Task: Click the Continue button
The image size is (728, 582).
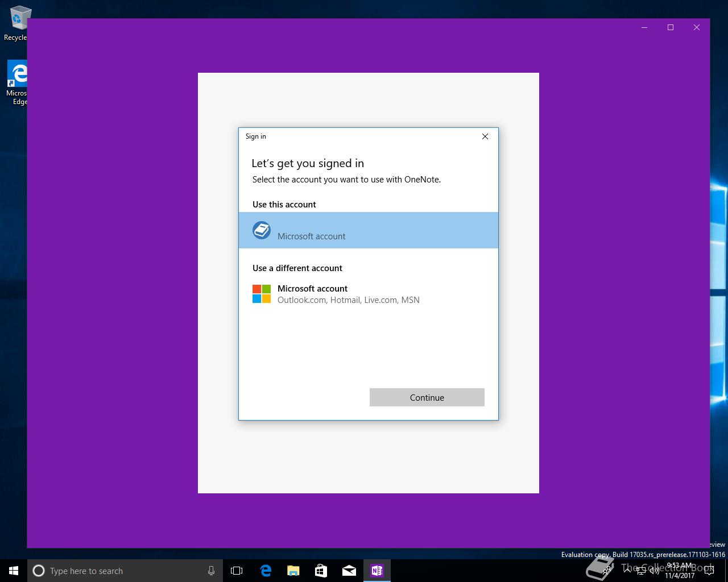Action: click(x=427, y=397)
